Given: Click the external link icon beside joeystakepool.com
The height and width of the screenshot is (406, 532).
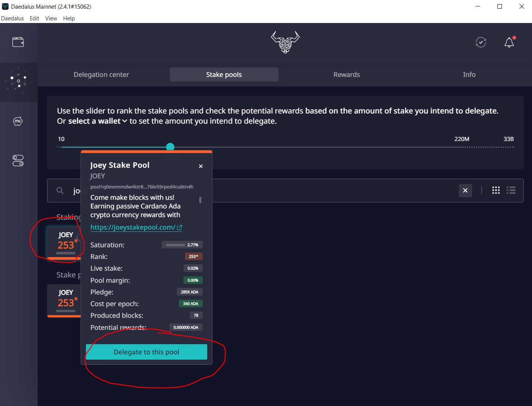Looking at the screenshot, I should click(x=179, y=228).
